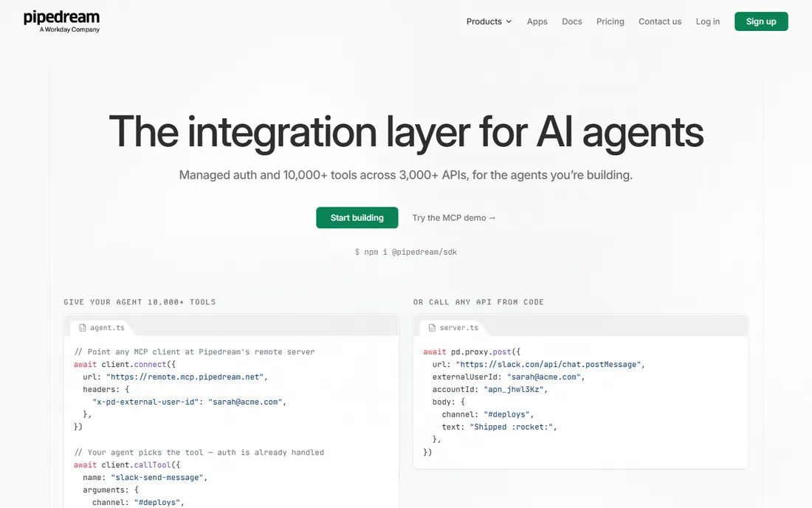812x508 pixels.
Task: Open the Try the MCP demo link
Action: click(x=454, y=218)
